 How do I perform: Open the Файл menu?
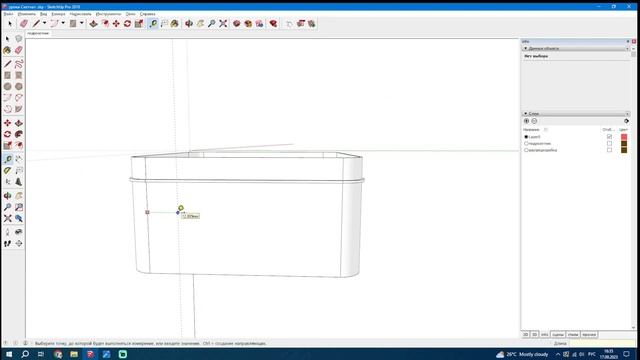tap(8, 14)
